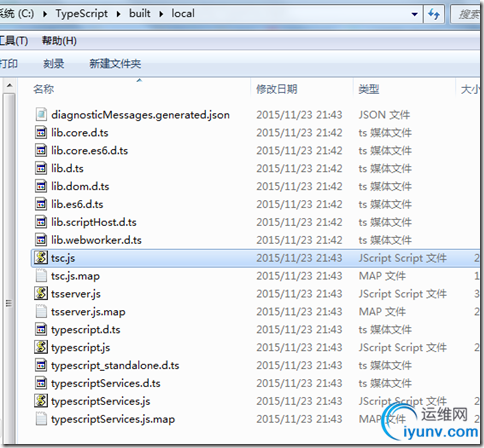484x448 pixels.
Task: Expand the arrow after built in breadcrumb
Action: click(161, 14)
